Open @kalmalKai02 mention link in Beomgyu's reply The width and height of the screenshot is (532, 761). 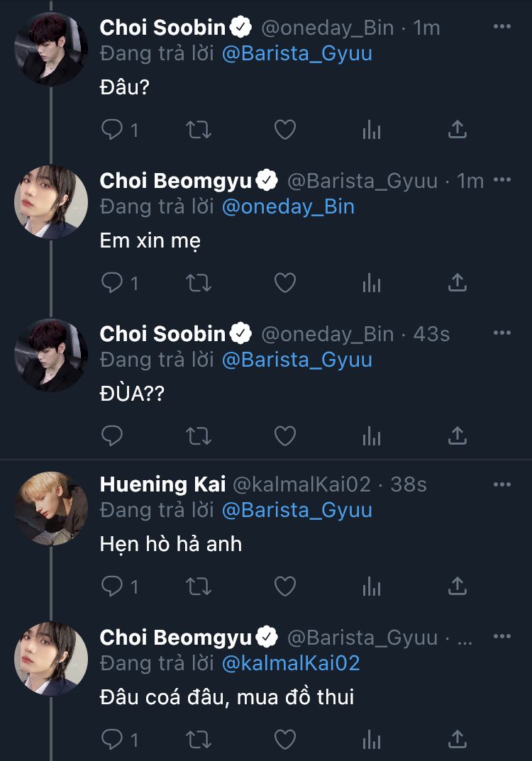pos(291,663)
